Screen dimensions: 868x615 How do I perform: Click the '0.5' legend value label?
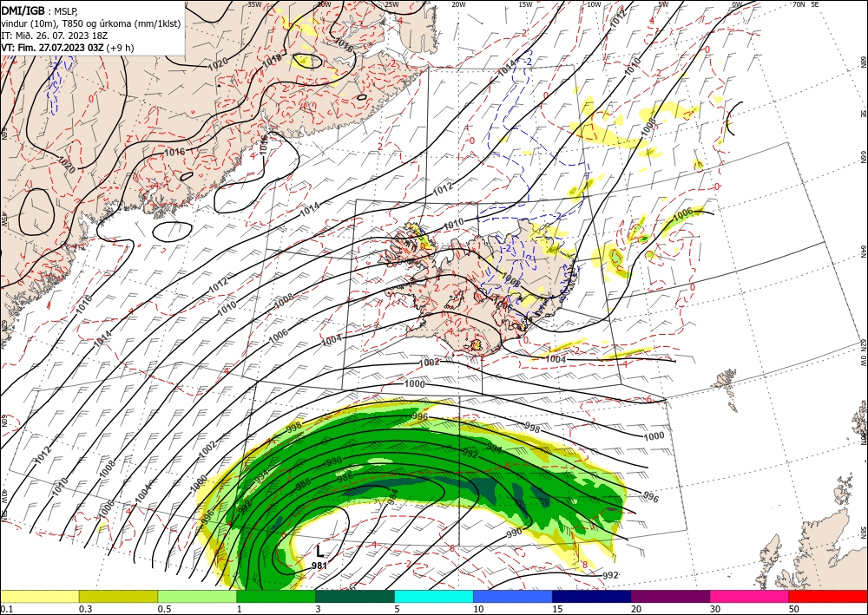pyautogui.click(x=163, y=609)
